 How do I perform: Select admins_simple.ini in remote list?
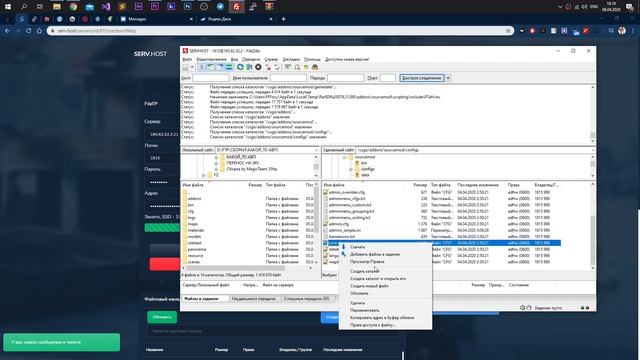pyautogui.click(x=345, y=230)
